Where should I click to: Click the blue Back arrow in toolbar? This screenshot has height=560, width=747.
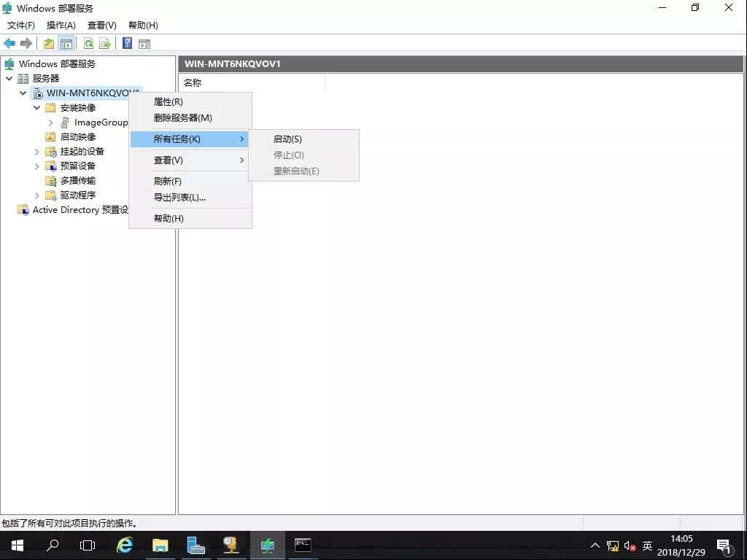coord(9,44)
